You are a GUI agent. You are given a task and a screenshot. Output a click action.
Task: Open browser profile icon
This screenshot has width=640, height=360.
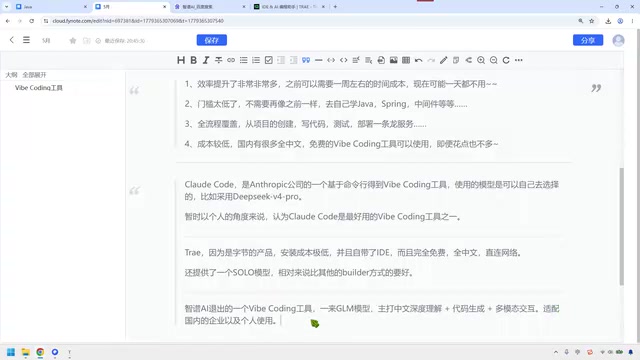click(x=620, y=21)
